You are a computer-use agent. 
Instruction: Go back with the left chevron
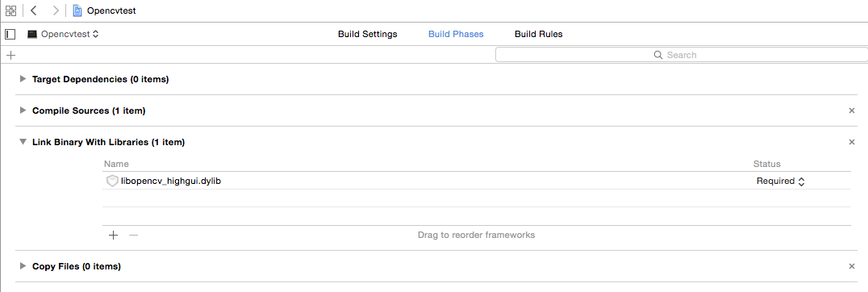(x=34, y=10)
